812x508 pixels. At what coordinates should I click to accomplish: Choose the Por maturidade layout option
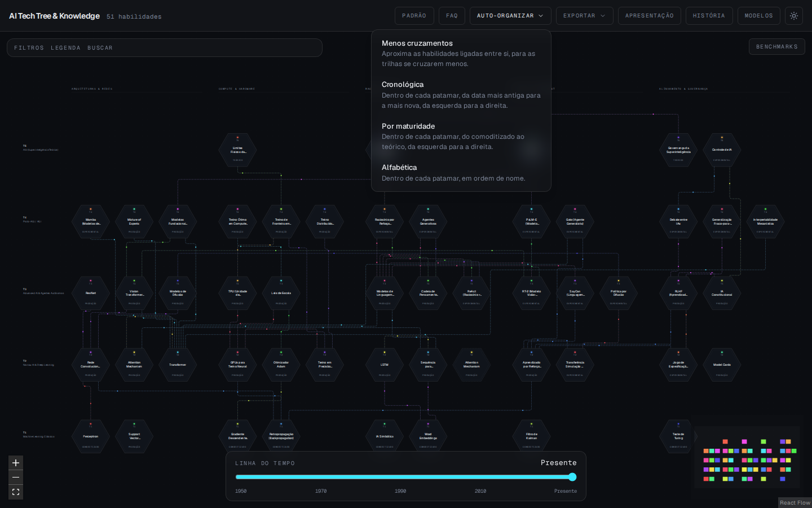tap(461, 136)
